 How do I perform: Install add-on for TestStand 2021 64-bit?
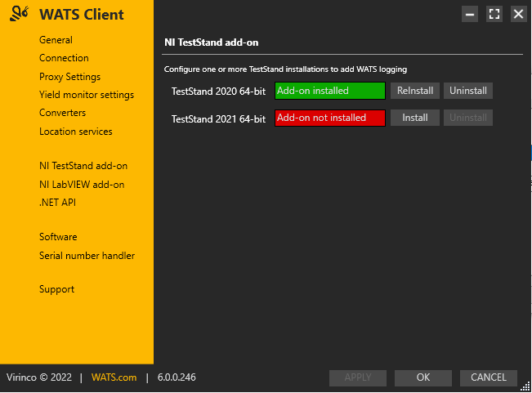coord(415,118)
